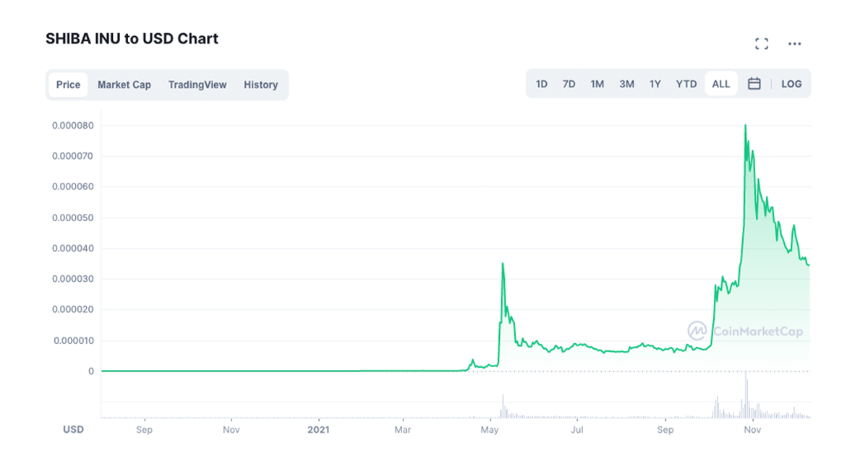The height and width of the screenshot is (461, 868).
Task: Set chart range to 3M
Action: click(626, 84)
